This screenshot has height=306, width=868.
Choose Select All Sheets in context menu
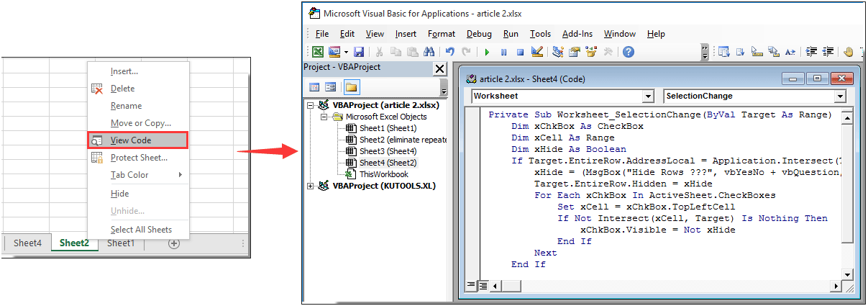(x=137, y=230)
